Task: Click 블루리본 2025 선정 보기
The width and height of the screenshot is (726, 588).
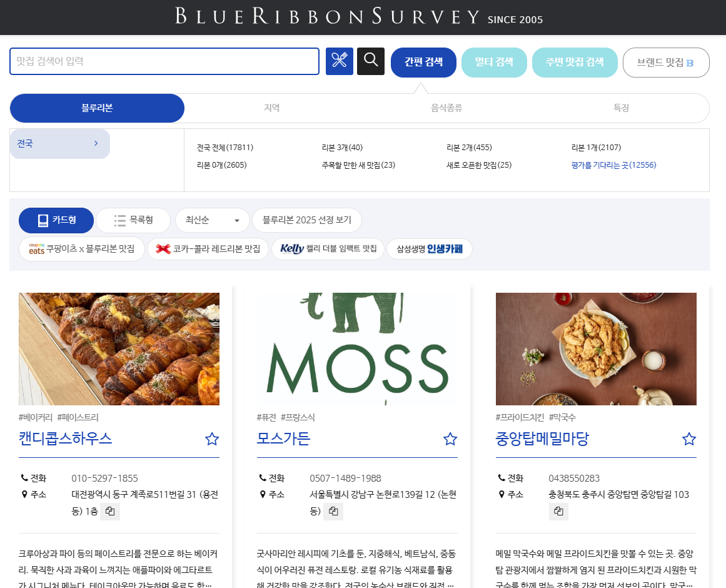Action: click(x=307, y=220)
